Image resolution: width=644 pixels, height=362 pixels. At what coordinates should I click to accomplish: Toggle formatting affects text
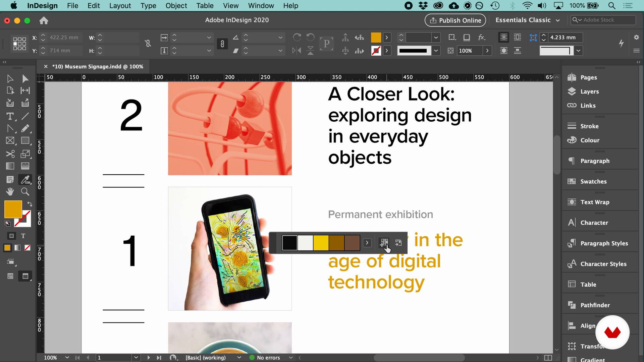(23, 236)
